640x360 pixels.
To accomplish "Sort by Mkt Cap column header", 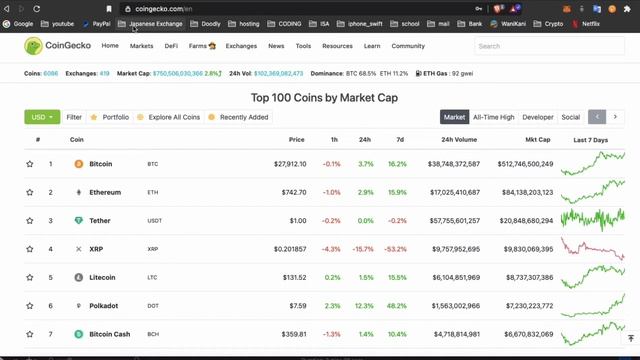I will click(x=538, y=140).
